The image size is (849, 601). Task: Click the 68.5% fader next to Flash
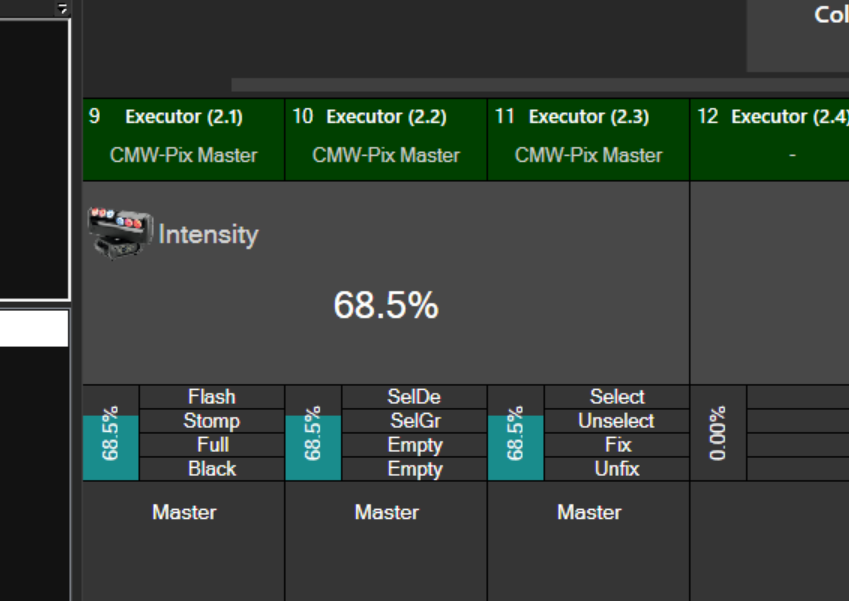110,434
